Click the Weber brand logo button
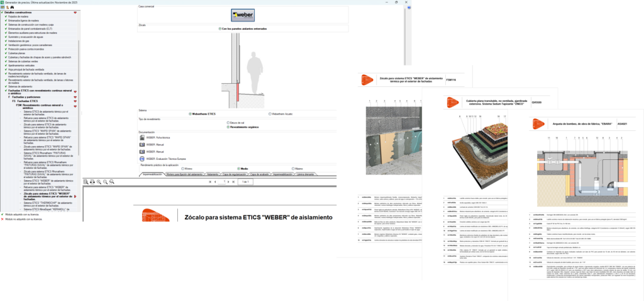644x301 pixels. [243, 15]
